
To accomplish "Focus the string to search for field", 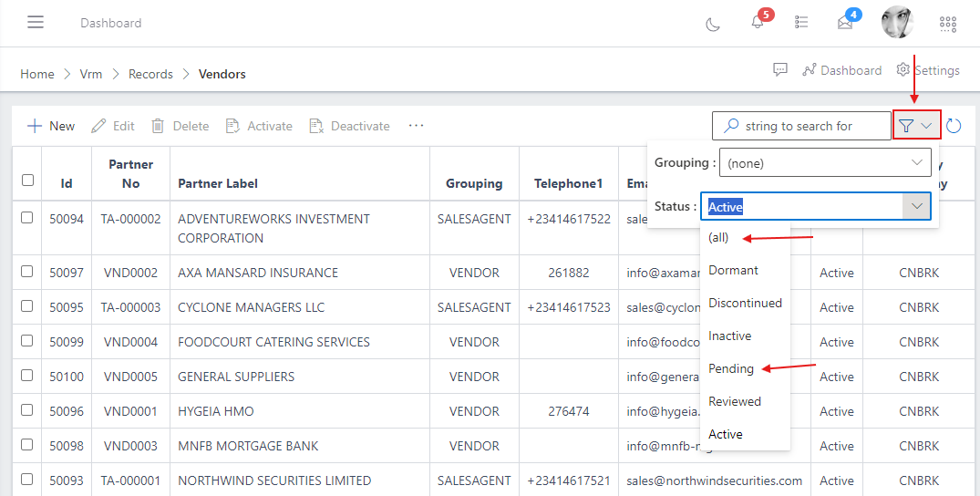I will (x=801, y=126).
